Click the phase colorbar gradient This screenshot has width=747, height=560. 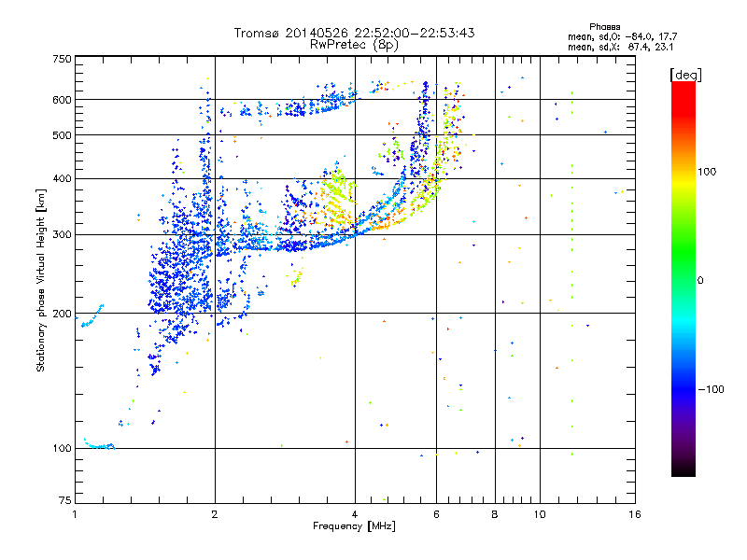(684, 278)
